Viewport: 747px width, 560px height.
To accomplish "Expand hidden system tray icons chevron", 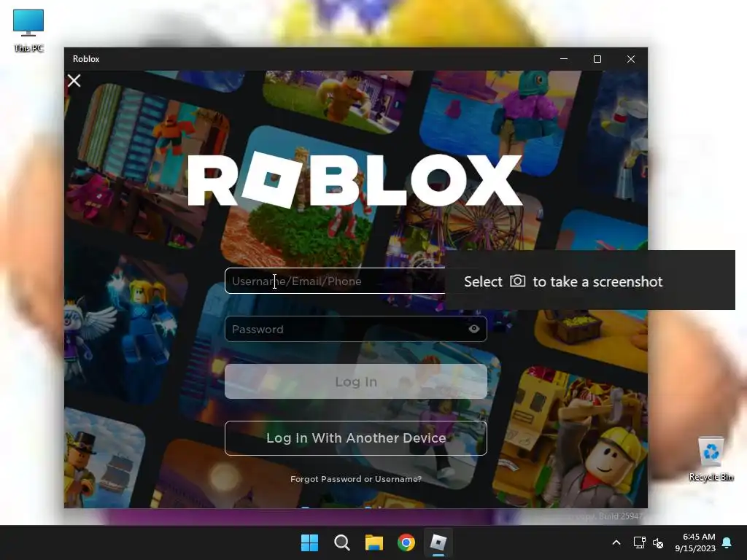I will coord(616,542).
